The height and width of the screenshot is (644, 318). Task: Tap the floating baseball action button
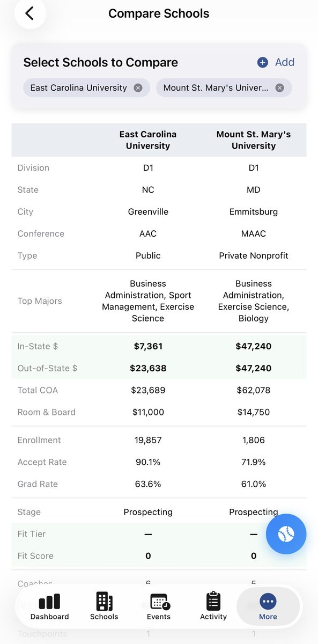pyautogui.click(x=286, y=533)
